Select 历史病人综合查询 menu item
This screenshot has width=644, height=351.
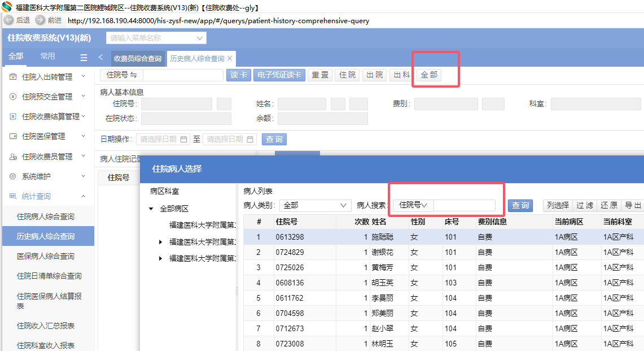tap(48, 236)
